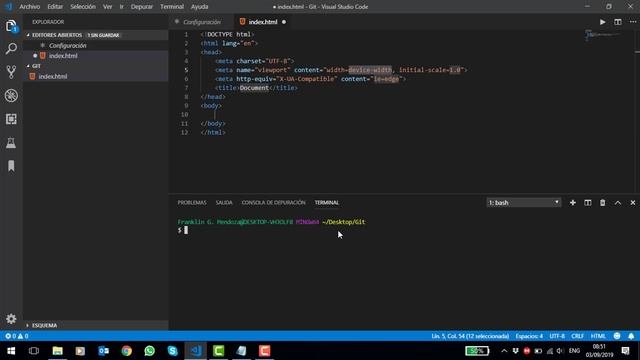This screenshot has height=360, width=640.
Task: Select Configuración in open editors list
Action: click(x=96, y=45)
